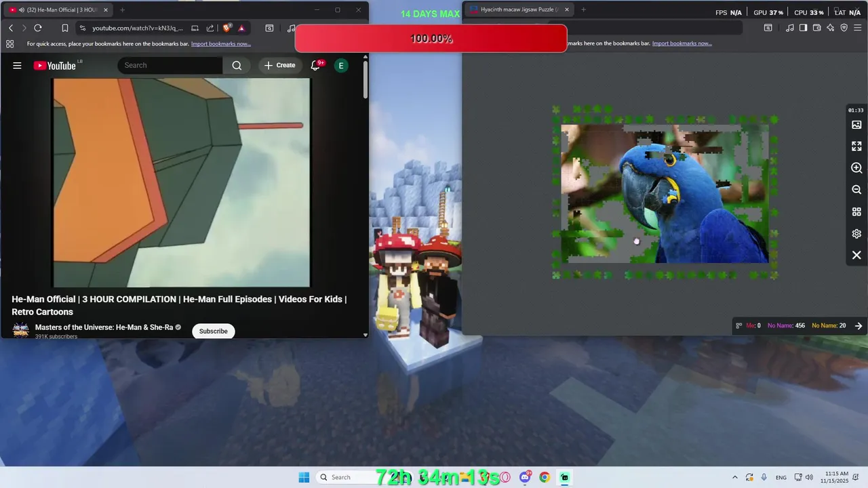The height and width of the screenshot is (488, 868).
Task: Click YouTube search magnifier button
Action: tap(237, 65)
